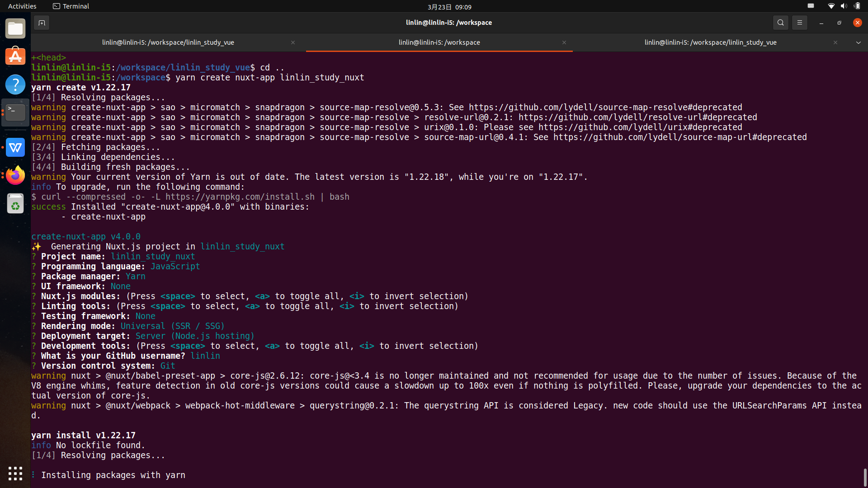The image size is (868, 488).
Task: Expand the tab list dropdown arrow
Action: 858,42
